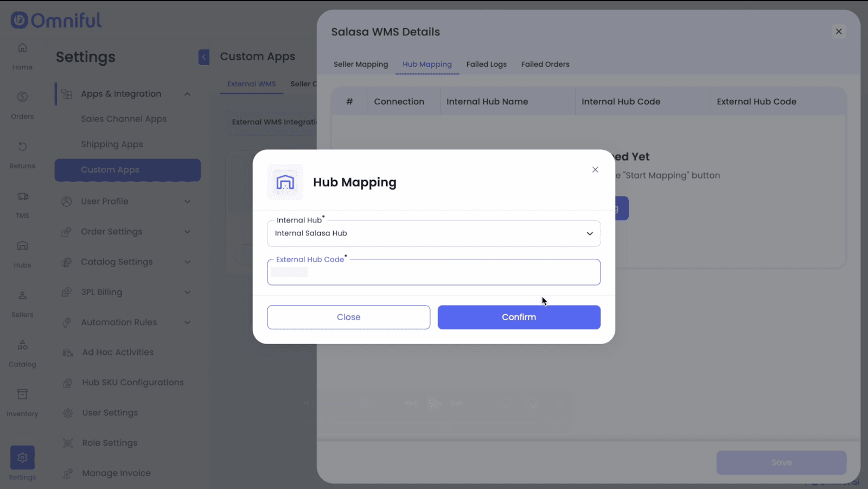Confirm the hub mapping
This screenshot has width=868, height=489.
point(519,317)
